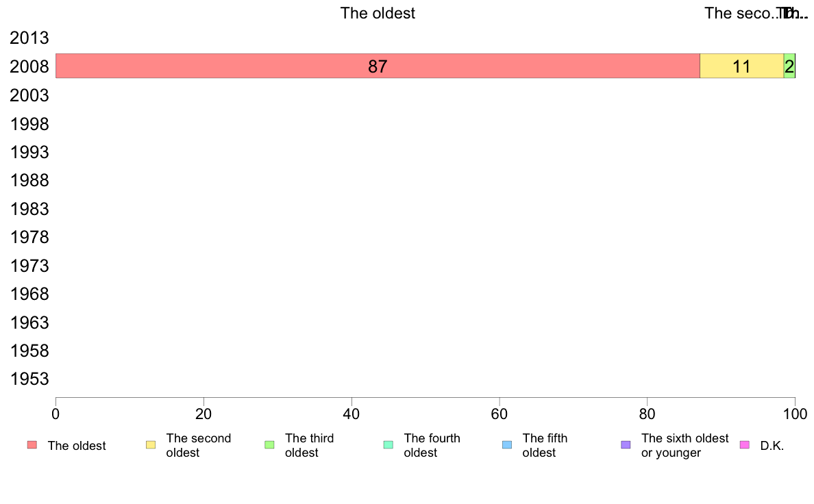Viewport: 814px width, 504px height.
Task: Select the yellow bar segment labeled 11
Action: coord(741,66)
